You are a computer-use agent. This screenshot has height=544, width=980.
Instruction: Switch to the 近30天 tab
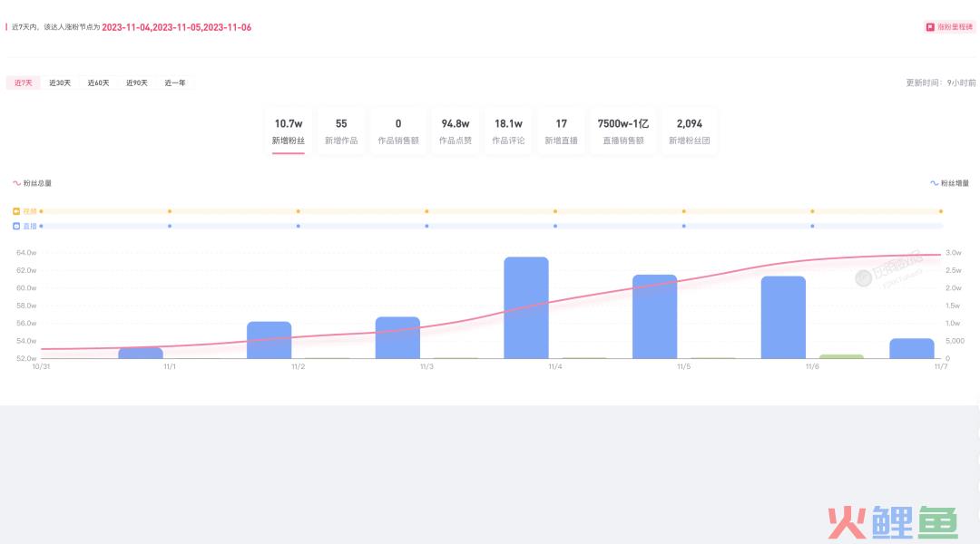60,83
